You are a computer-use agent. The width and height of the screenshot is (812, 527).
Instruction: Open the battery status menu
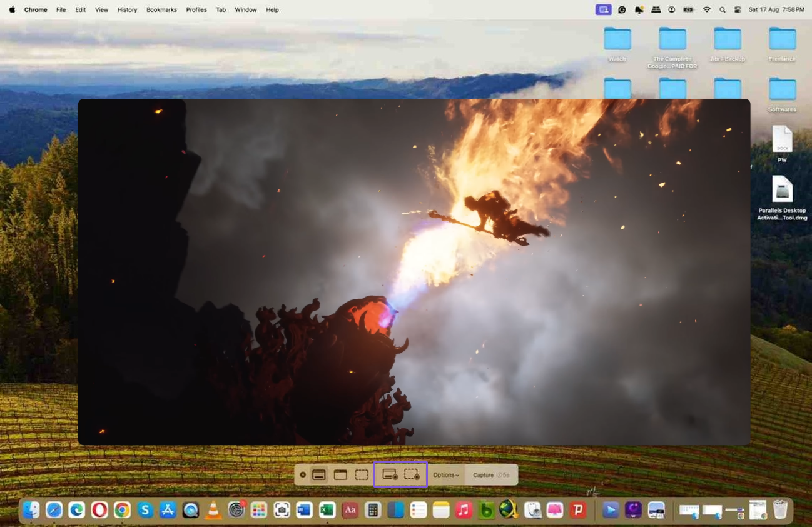[689, 9]
